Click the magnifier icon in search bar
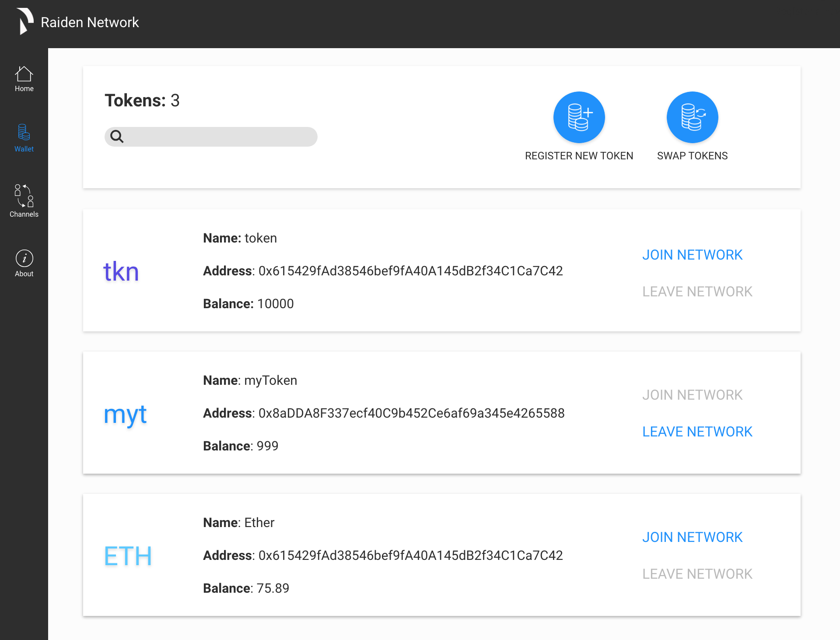This screenshot has height=640, width=840. coord(117,137)
